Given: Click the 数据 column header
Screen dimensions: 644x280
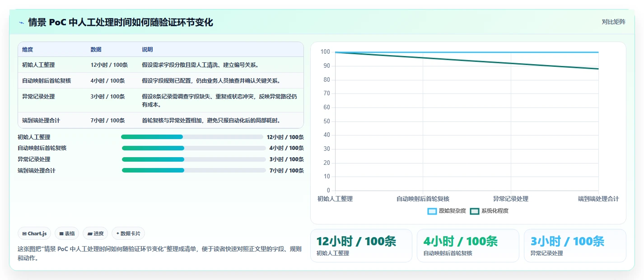Looking at the screenshot, I should point(96,50).
